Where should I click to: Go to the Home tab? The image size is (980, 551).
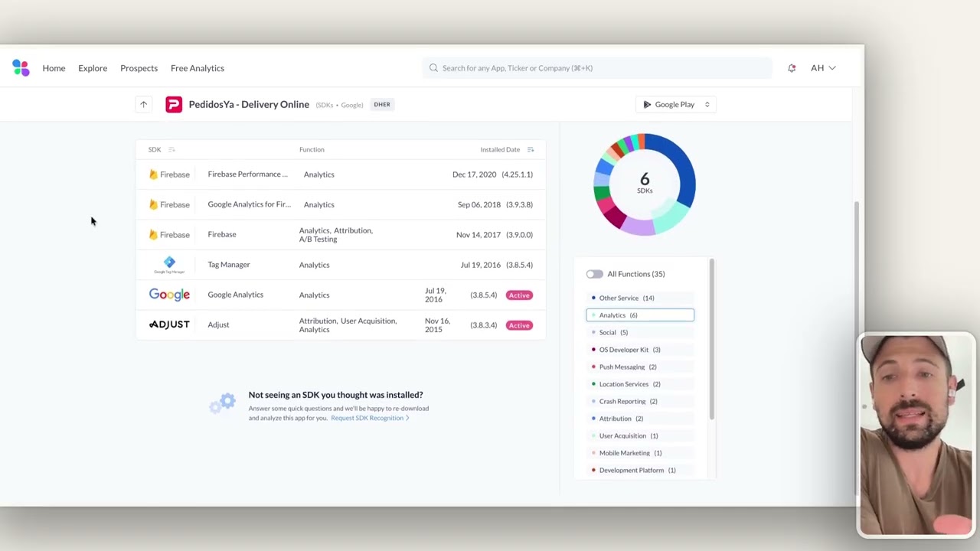[x=54, y=68]
